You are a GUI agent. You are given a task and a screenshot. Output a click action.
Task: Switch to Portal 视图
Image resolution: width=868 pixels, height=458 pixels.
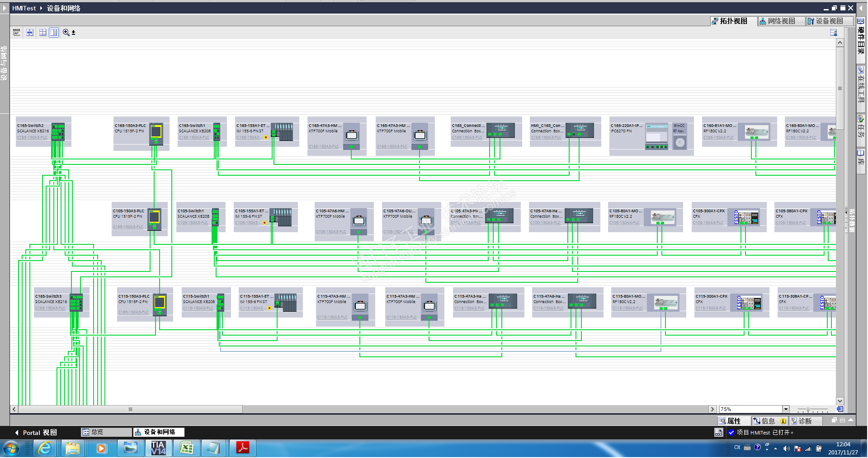tap(36, 433)
